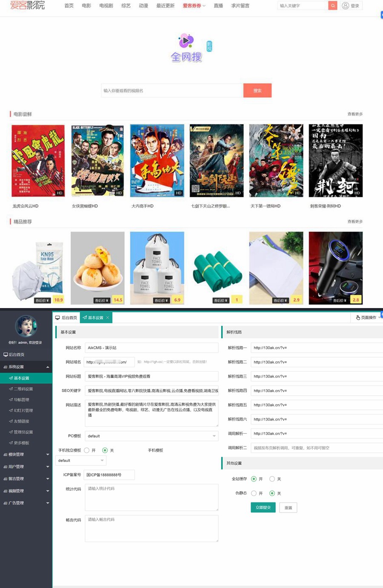Open the 龙虎会风云HD movie poster

point(38,161)
